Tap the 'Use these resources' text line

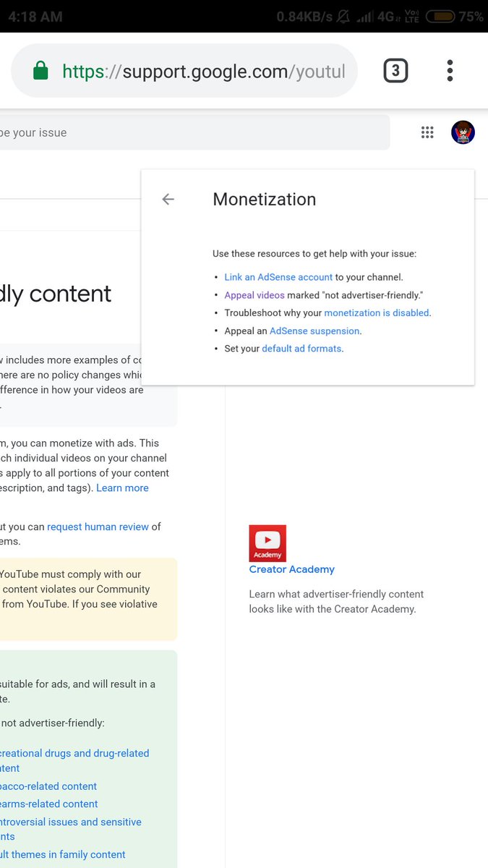point(314,254)
